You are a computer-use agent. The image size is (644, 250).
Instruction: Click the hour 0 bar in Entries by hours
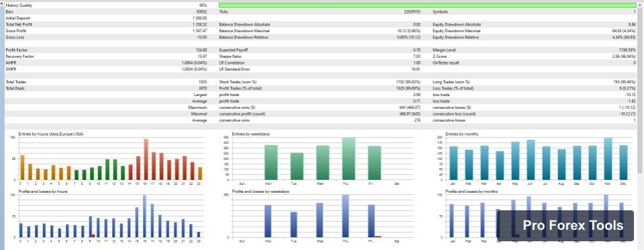pyautogui.click(x=22, y=167)
